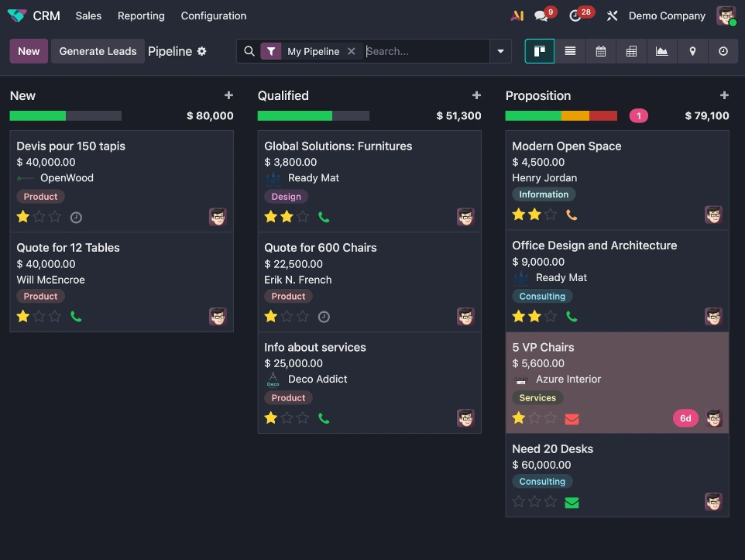Expand the search options dropdown arrow
The width and height of the screenshot is (745, 560).
500,51
